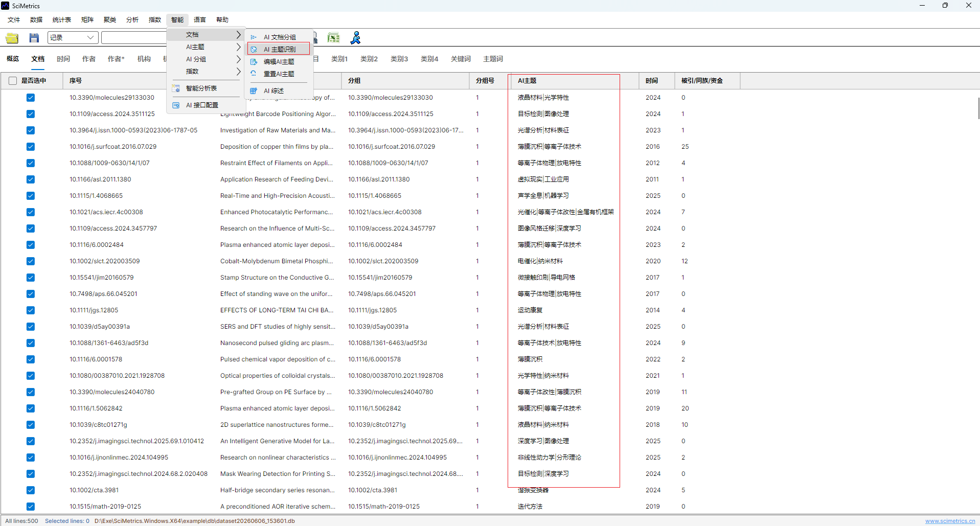
Task: Sort by the 时间 column header
Action: coord(656,81)
